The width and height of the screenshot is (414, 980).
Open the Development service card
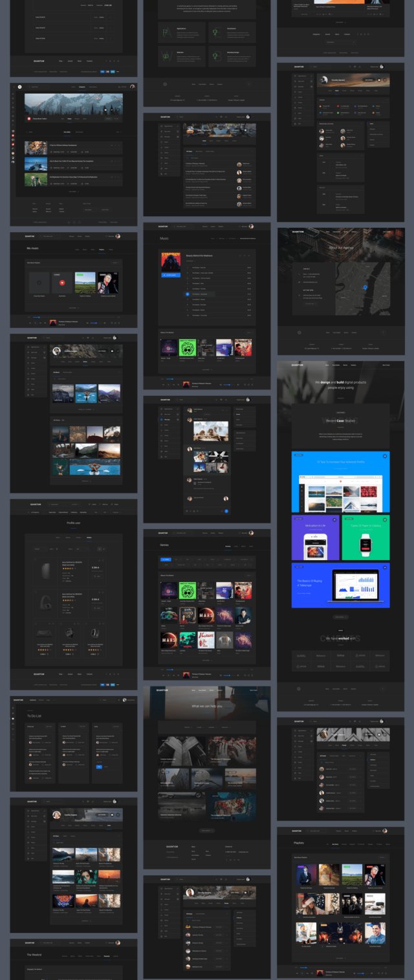[x=232, y=32]
